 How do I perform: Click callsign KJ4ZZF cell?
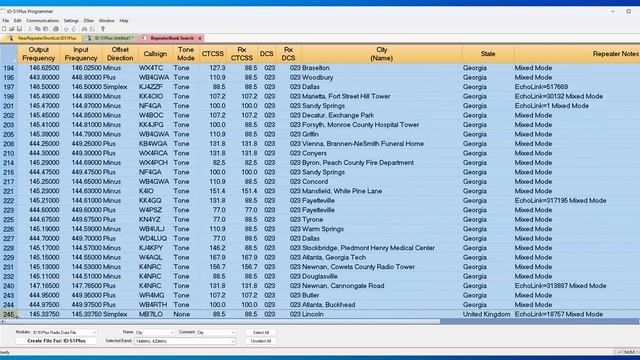click(155, 87)
